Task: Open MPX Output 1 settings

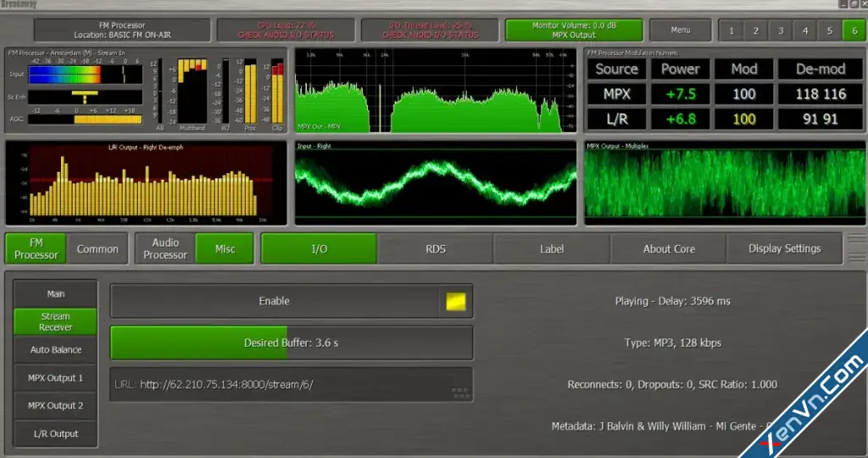Action: (55, 377)
